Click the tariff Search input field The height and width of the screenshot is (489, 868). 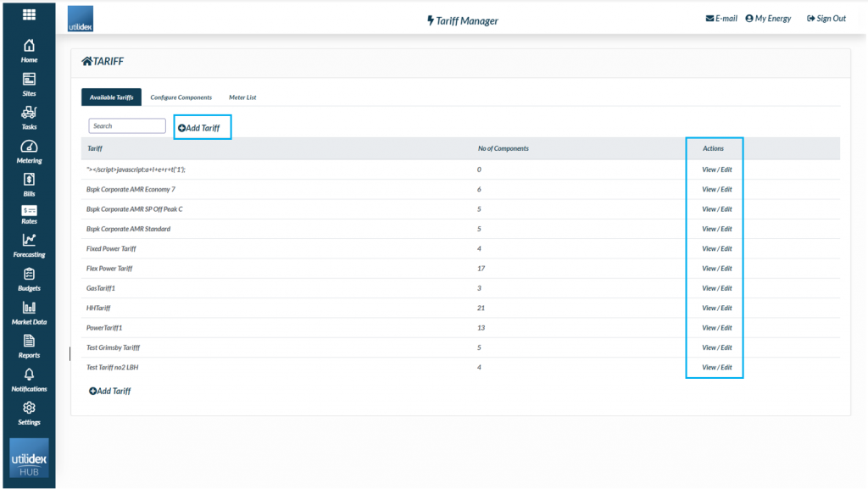pyautogui.click(x=127, y=126)
